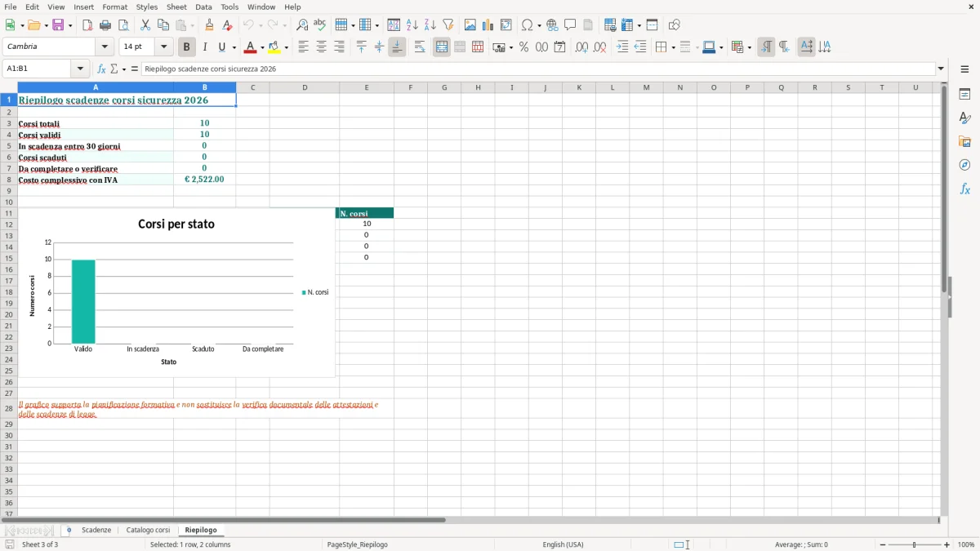Viewport: 980px width, 551px height.
Task: Open the Function Wizard fx icon
Action: click(101, 69)
